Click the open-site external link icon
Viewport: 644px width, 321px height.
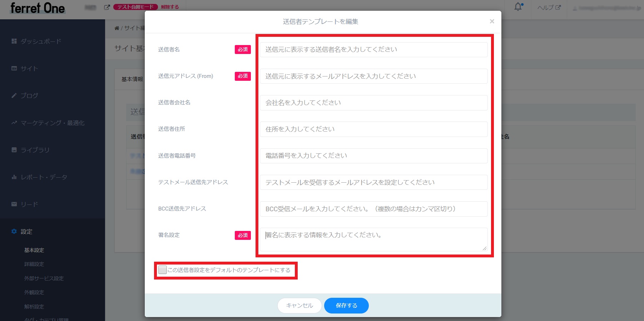(x=107, y=7)
